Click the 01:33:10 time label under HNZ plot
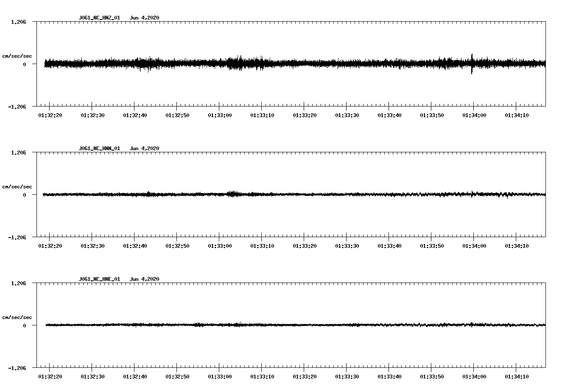Screen dimensions: 576x392 point(262,115)
